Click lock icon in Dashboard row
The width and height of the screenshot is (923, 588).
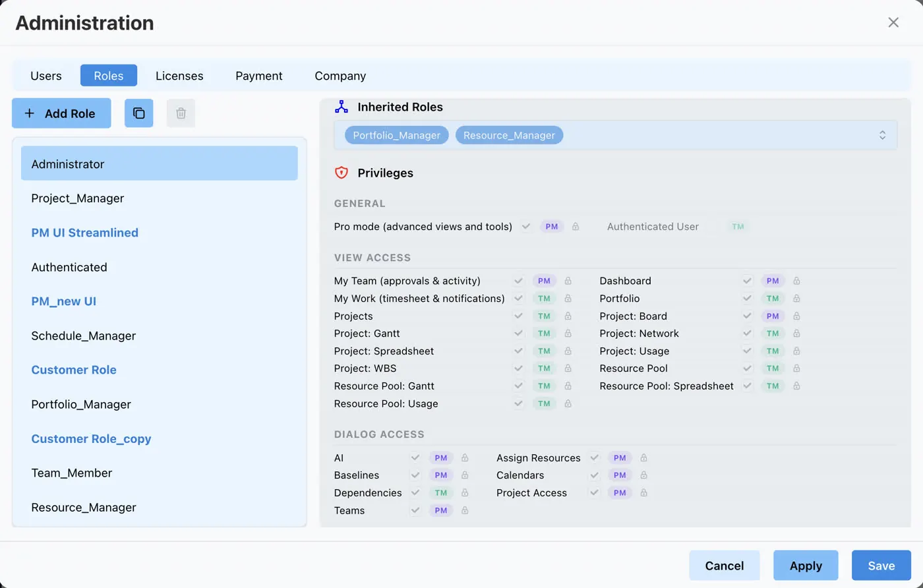pyautogui.click(x=796, y=281)
